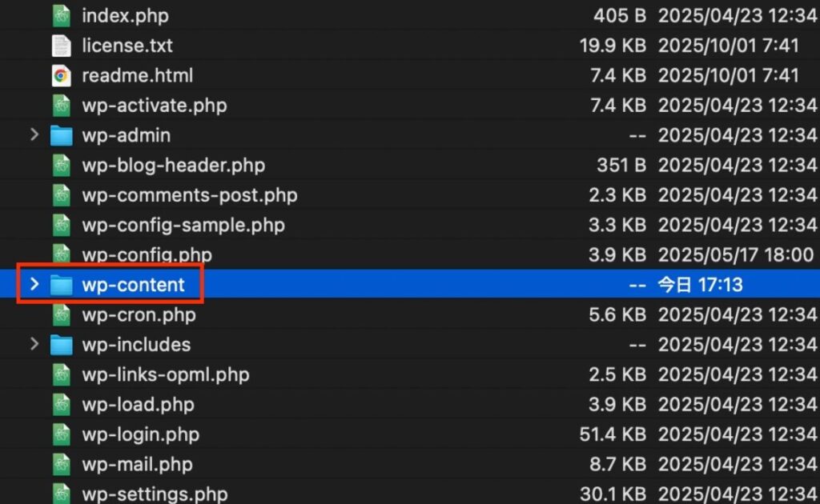This screenshot has height=504, width=820.
Task: Click the wp-content folder icon
Action: point(62,285)
